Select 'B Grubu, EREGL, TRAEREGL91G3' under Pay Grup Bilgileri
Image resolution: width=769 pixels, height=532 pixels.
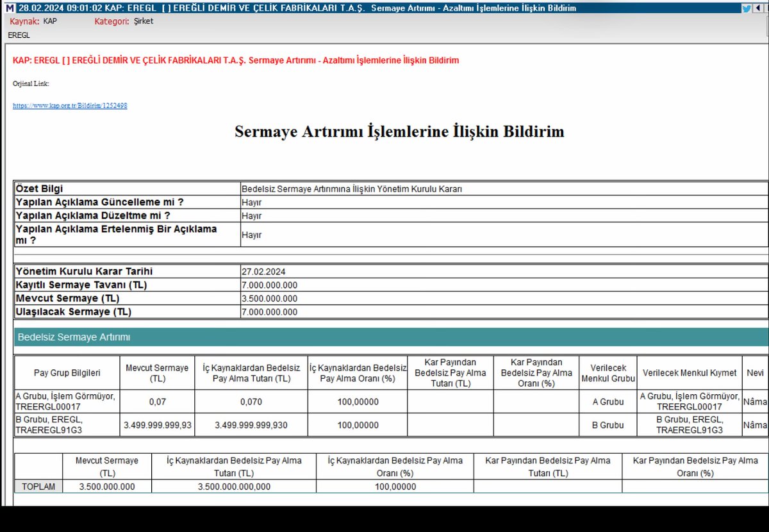(x=50, y=424)
